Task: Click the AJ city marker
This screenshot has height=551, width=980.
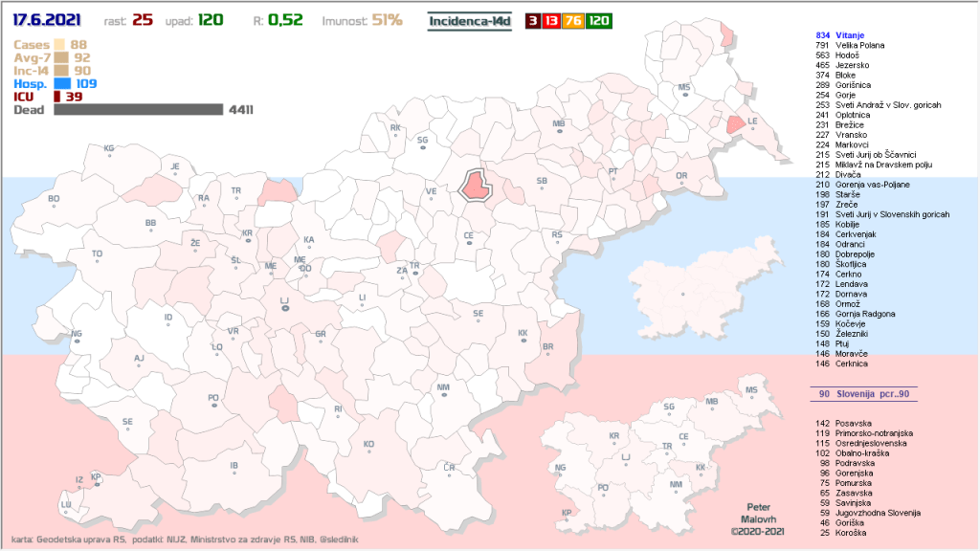Action: [x=139, y=363]
